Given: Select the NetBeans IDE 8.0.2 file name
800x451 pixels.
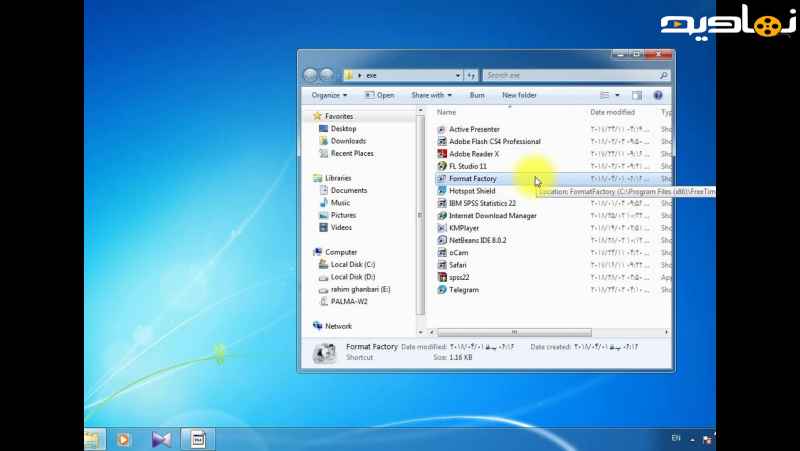Looking at the screenshot, I should [x=478, y=240].
